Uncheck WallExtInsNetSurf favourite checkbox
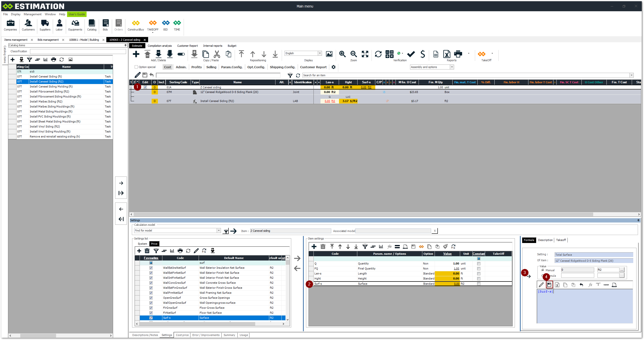Viewport: 644px width, 340px height. (151, 268)
